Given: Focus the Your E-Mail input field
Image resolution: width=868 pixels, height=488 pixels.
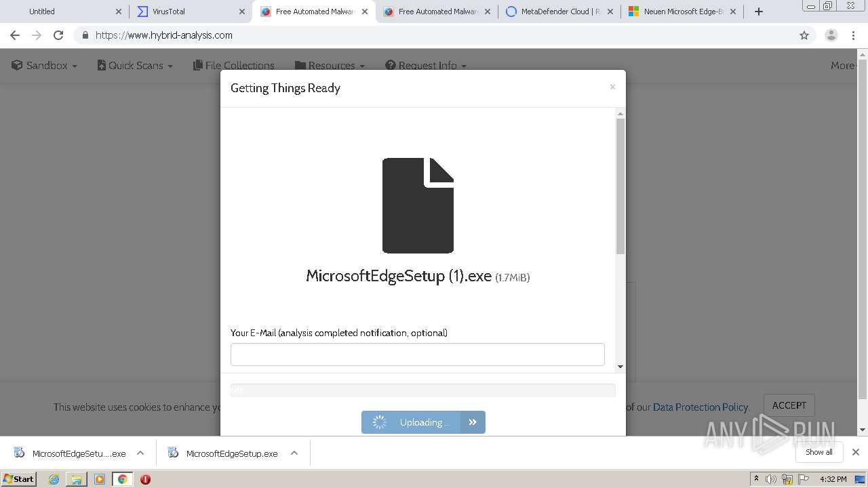Looking at the screenshot, I should click(x=417, y=354).
